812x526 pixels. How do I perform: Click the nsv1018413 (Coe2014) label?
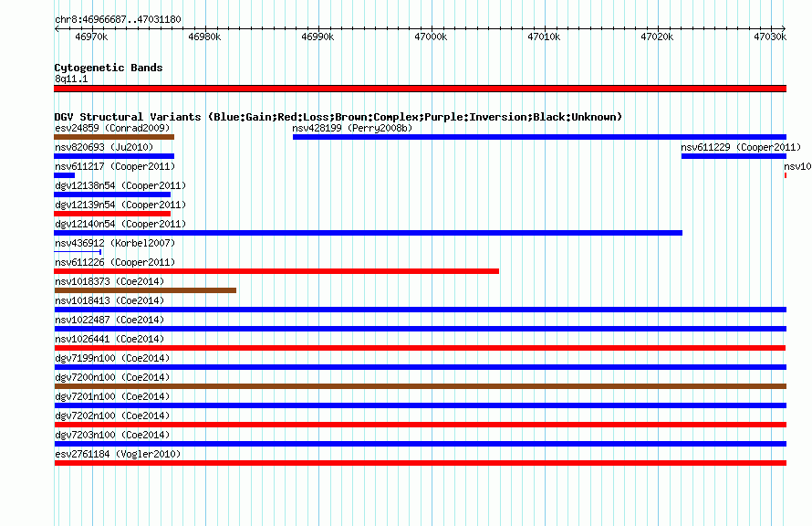(x=109, y=300)
